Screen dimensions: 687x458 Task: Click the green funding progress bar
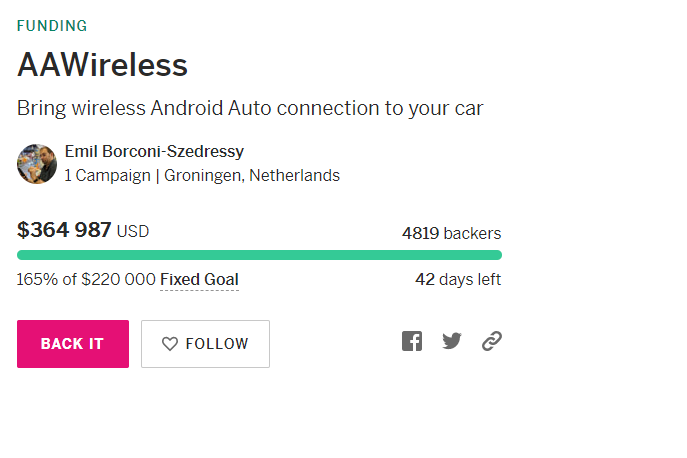click(x=259, y=255)
